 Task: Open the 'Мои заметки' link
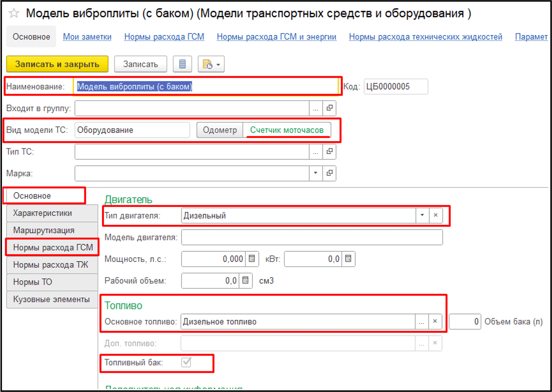[87, 37]
